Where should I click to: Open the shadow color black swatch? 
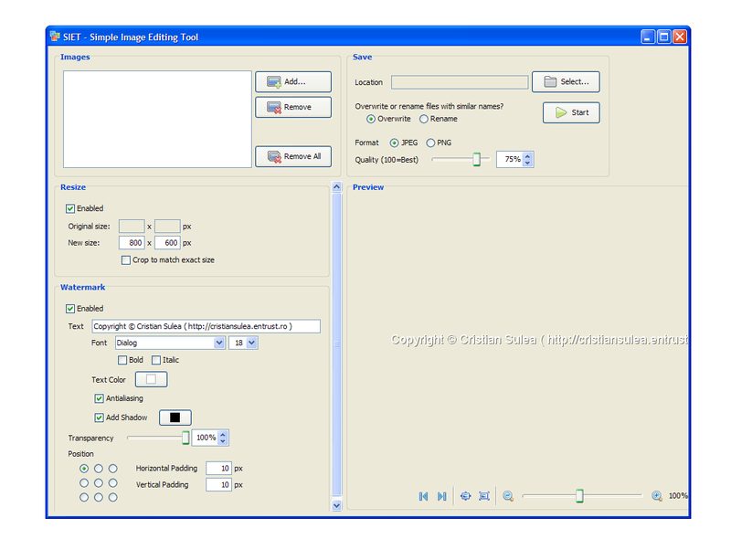175,417
